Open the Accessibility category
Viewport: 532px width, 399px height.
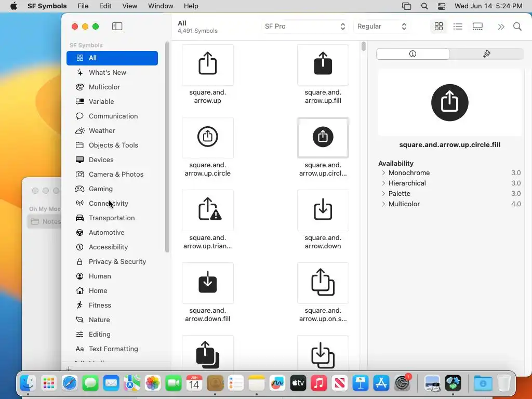click(x=112, y=247)
